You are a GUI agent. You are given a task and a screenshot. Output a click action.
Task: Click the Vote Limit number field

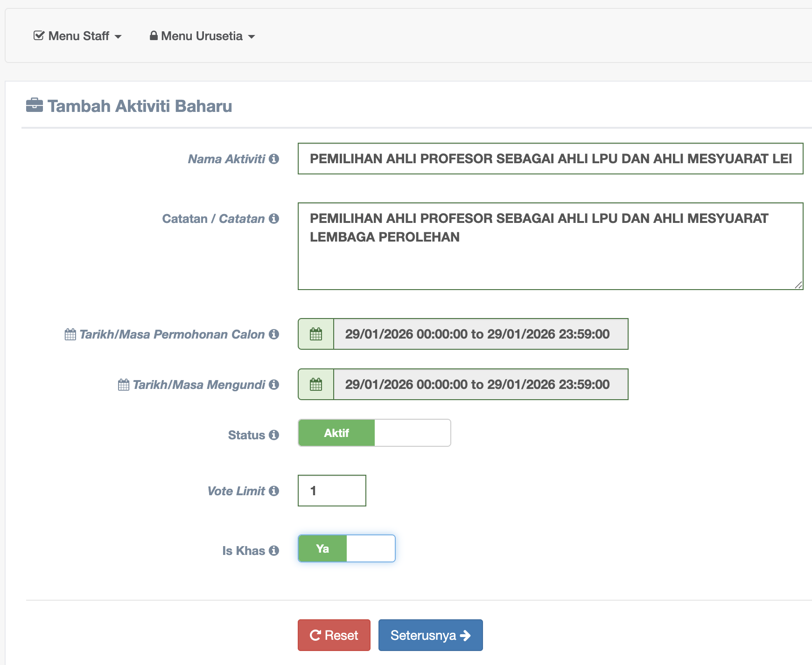pos(332,491)
